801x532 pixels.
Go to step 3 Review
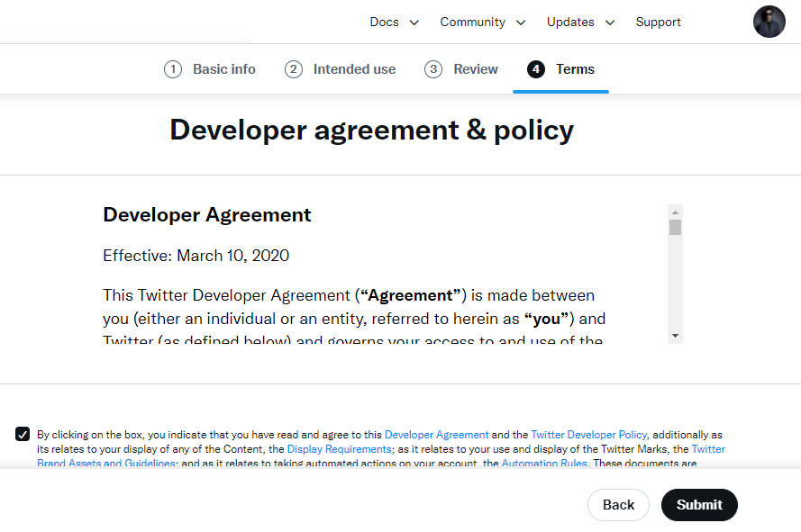[x=460, y=69]
